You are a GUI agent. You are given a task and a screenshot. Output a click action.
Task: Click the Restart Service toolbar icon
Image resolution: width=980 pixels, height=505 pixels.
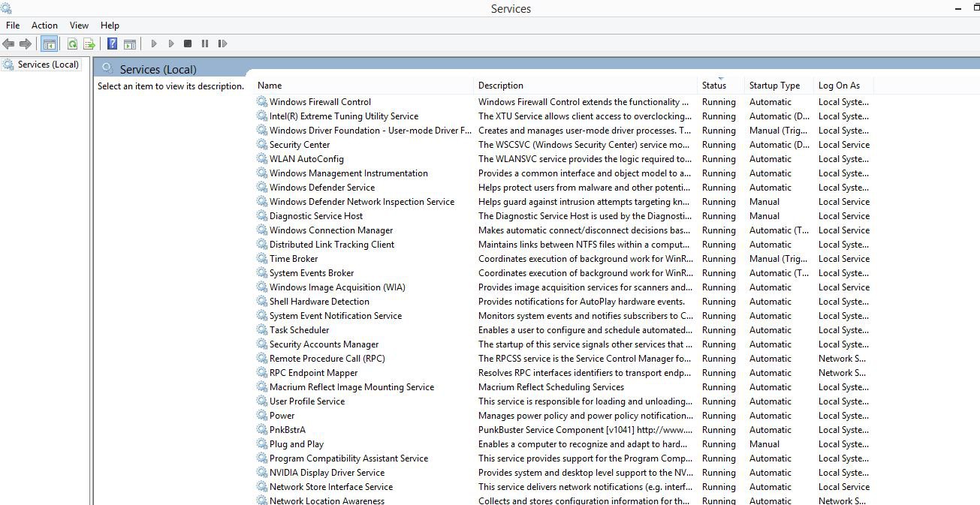tap(222, 44)
